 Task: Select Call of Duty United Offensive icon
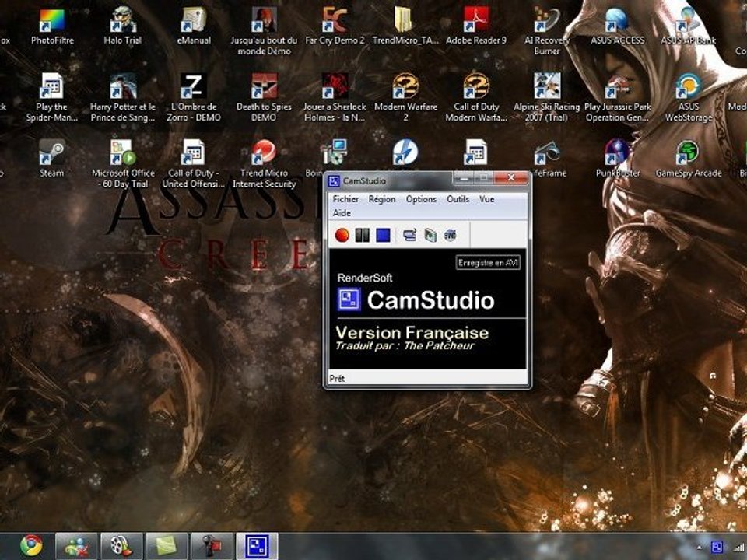coord(194,164)
